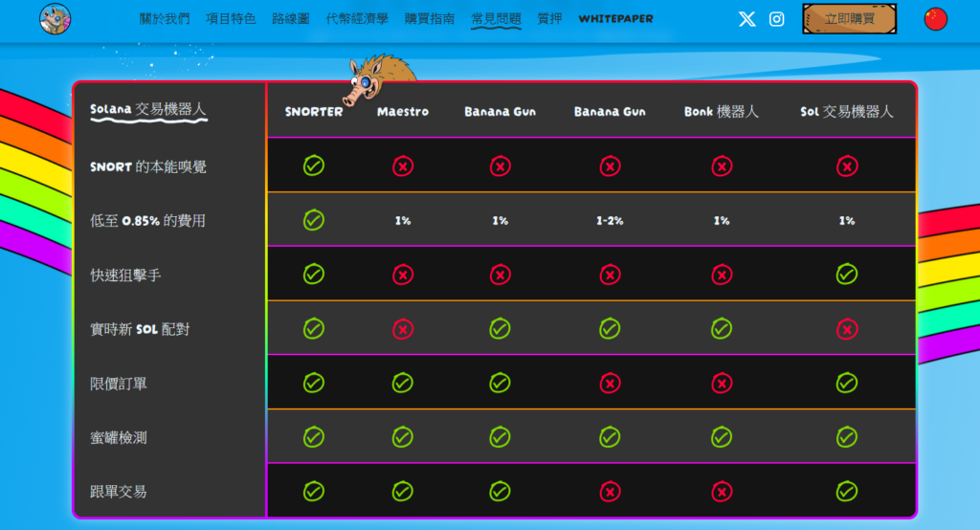Click Bonk 機器人 cross in 限價訂單 row
The width and height of the screenshot is (980, 530).
(722, 383)
